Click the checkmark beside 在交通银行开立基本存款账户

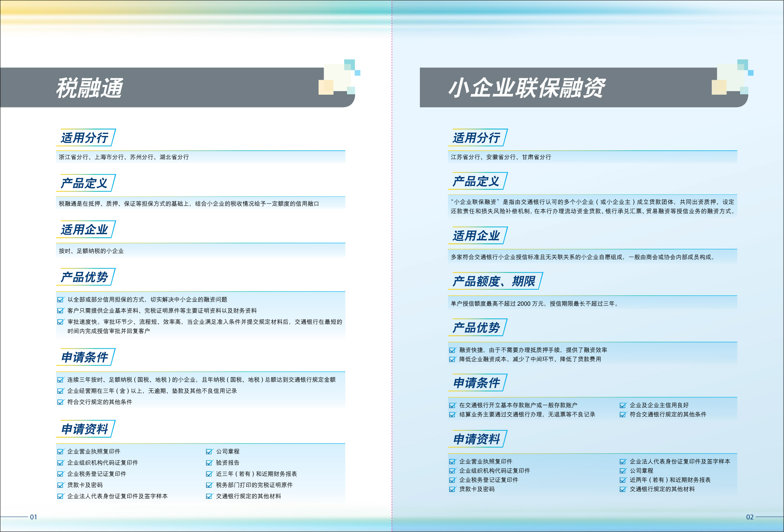[452, 405]
